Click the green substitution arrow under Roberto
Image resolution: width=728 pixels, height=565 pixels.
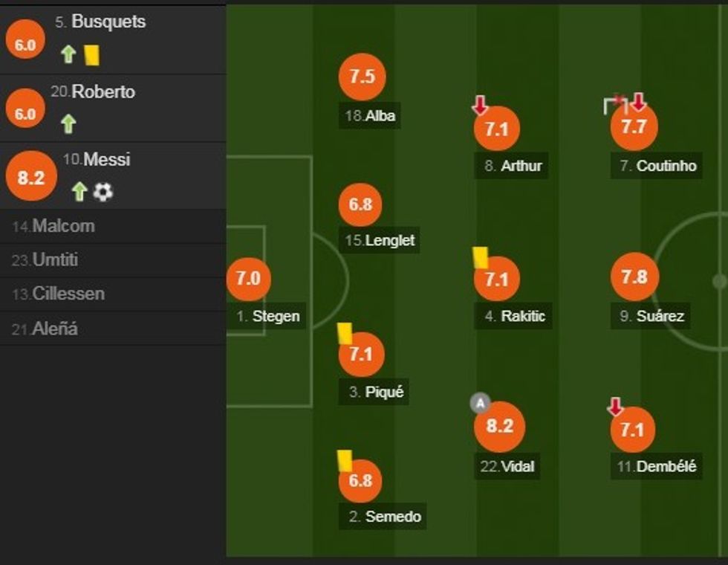coord(68,123)
